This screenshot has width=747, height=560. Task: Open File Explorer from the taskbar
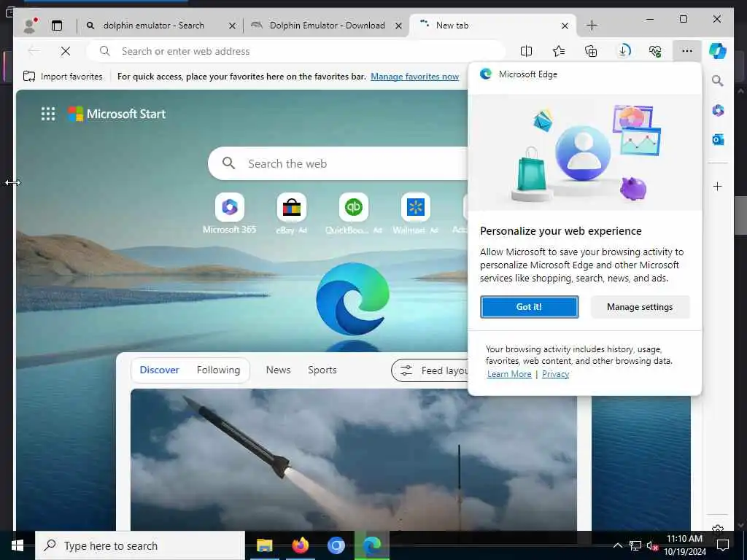[264, 545]
